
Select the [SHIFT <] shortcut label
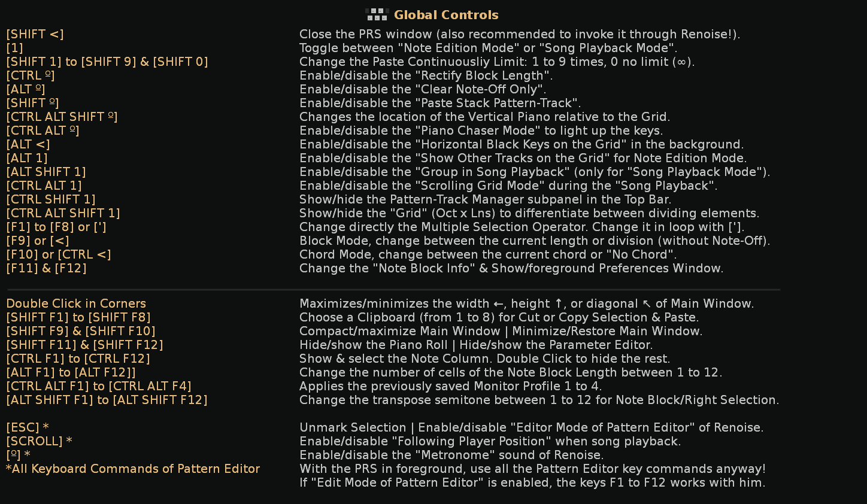[35, 34]
